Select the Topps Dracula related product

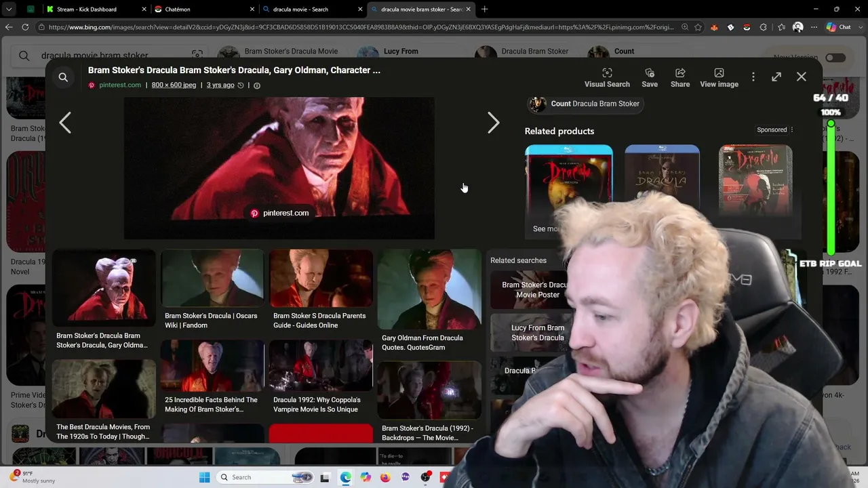click(x=755, y=180)
